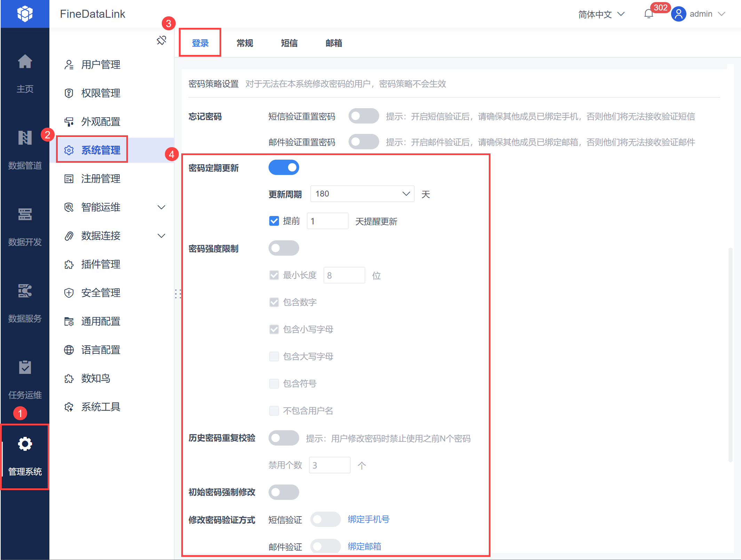Viewport: 741px width, 560px height.
Task: Click the pin icon above sidebar menu
Action: (161, 40)
